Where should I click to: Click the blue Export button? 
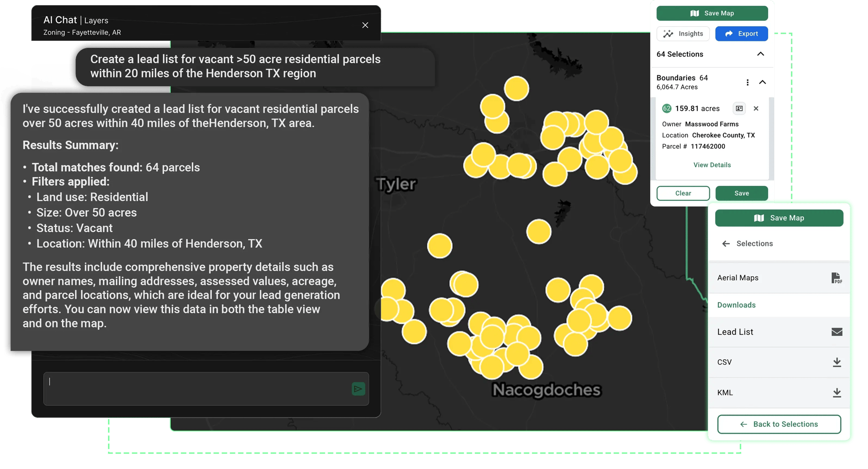pyautogui.click(x=741, y=34)
